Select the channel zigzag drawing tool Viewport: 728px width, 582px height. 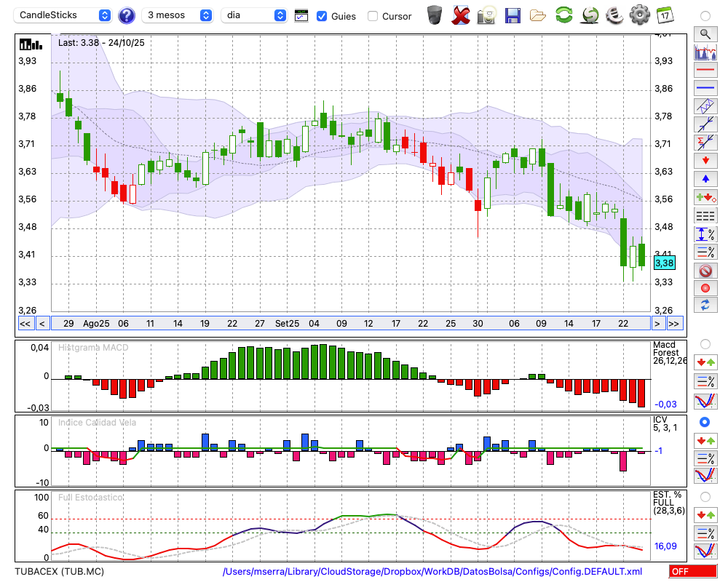point(705,106)
